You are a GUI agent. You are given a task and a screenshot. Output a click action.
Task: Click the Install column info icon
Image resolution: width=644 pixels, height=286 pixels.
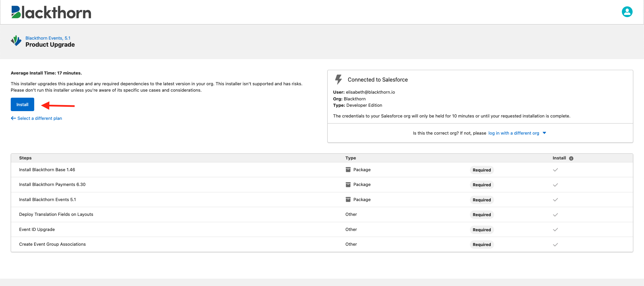pyautogui.click(x=571, y=158)
